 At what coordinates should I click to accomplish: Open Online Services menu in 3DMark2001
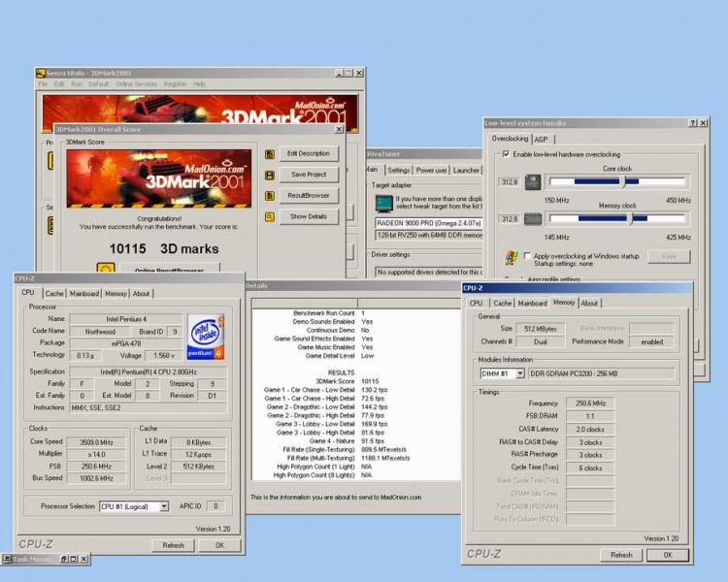point(136,84)
